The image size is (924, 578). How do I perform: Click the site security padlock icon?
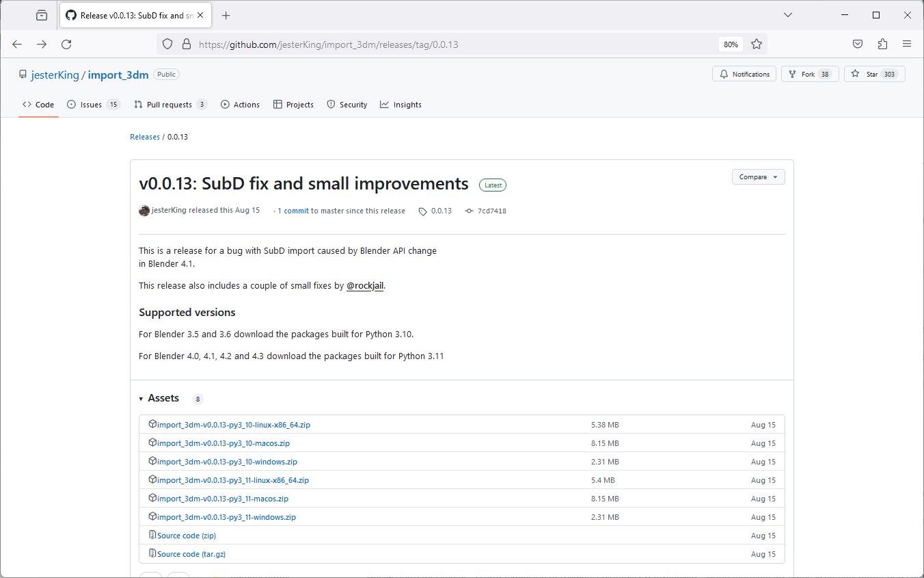[186, 44]
